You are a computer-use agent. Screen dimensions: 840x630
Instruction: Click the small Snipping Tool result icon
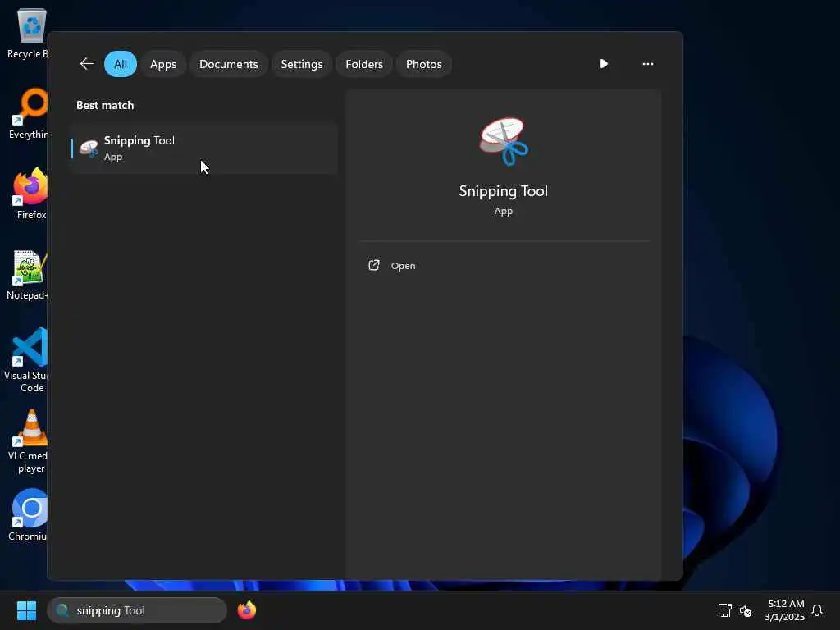[89, 148]
